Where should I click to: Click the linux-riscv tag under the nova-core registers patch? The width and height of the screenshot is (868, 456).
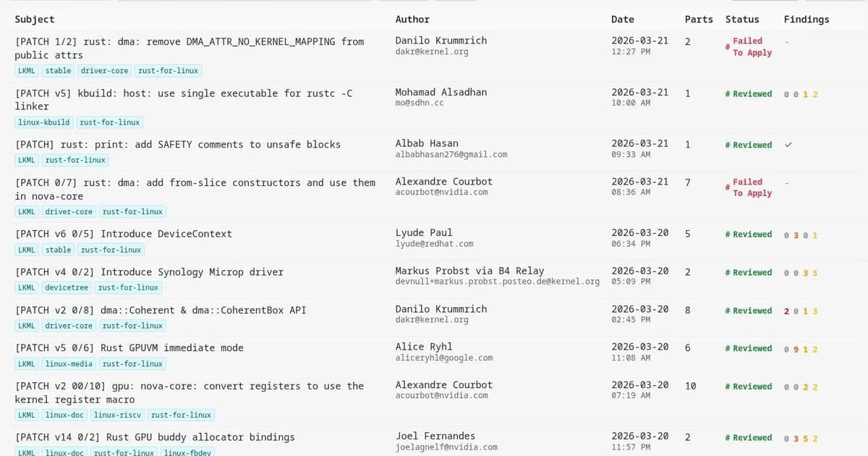pos(116,415)
